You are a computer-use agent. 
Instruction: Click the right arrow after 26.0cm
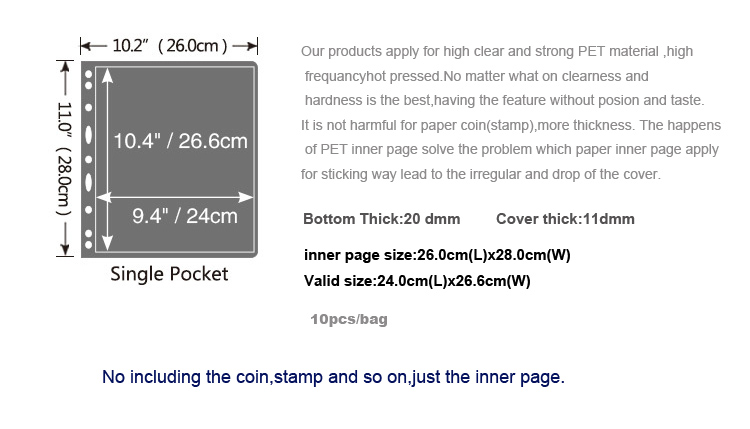(x=245, y=46)
